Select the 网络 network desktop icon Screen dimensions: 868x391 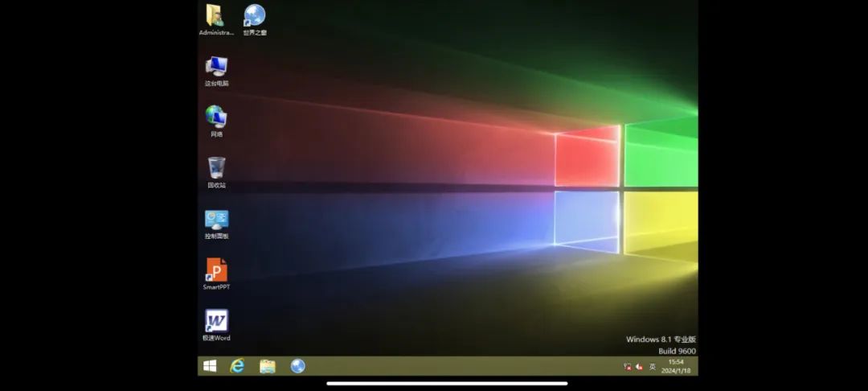[216, 121]
